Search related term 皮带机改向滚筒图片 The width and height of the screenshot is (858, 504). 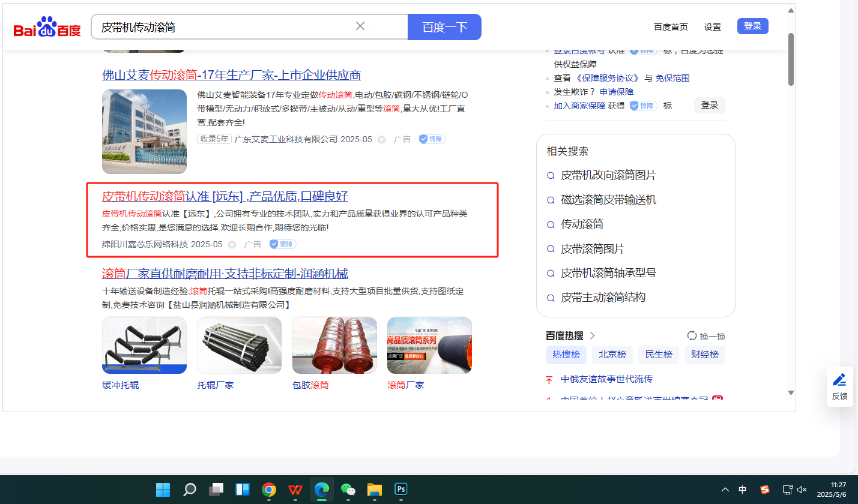tap(608, 175)
